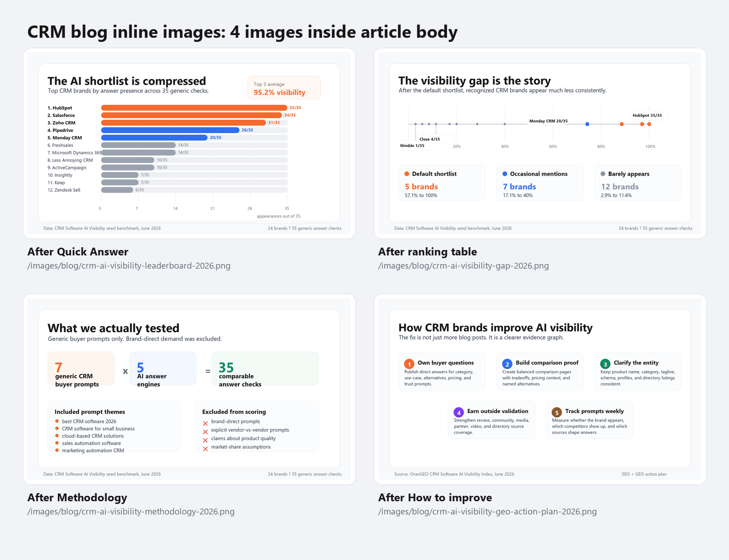Click the 'After Methodology' caption
This screenshot has width=729, height=560.
coord(77,498)
